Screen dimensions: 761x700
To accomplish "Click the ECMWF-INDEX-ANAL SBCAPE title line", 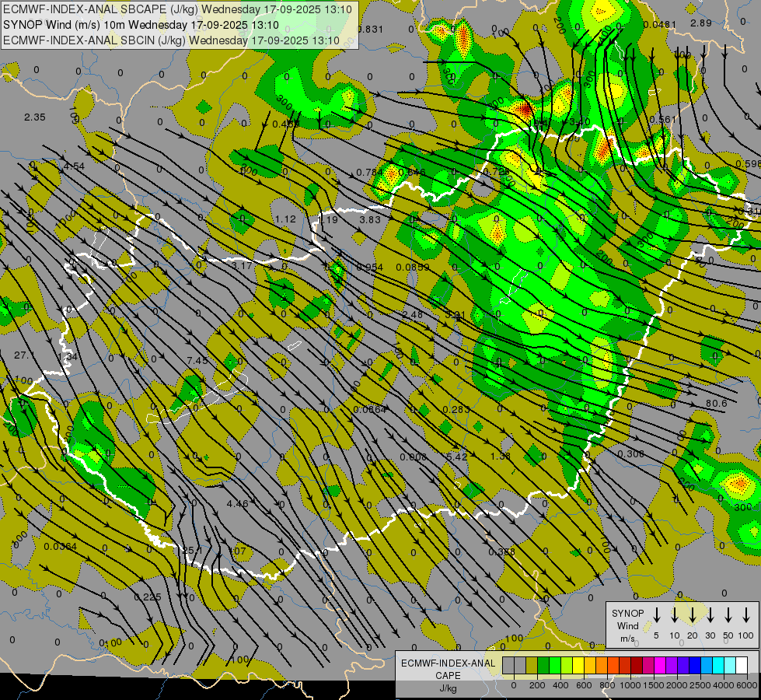I will point(177,9).
